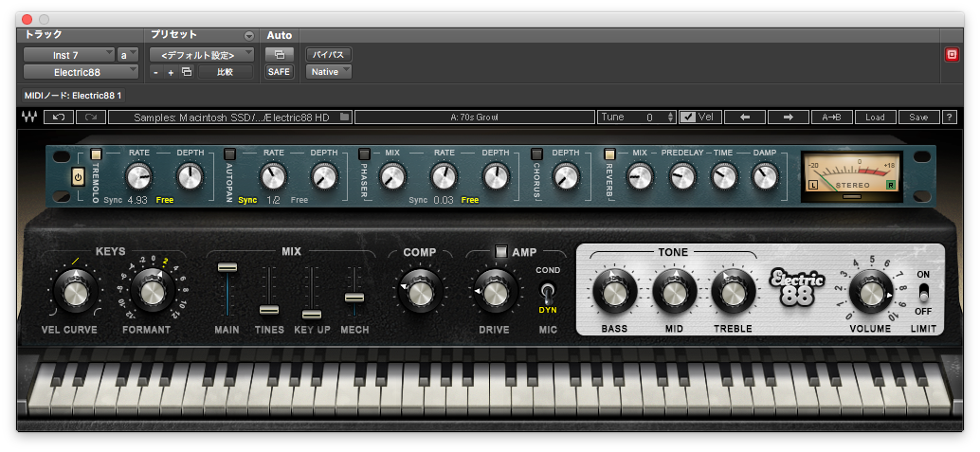The width and height of the screenshot is (980, 452).
Task: Toggle the AMP section on
Action: (501, 251)
